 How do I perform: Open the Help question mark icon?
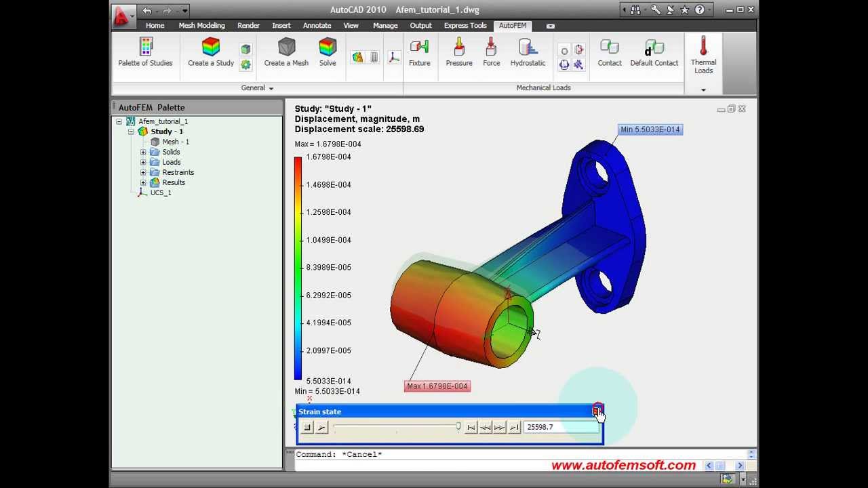point(699,10)
